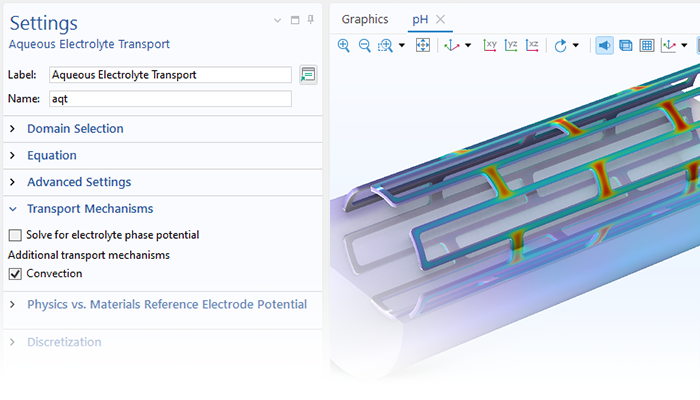
Task: Open dropdown next to rotate icon
Action: 576,45
